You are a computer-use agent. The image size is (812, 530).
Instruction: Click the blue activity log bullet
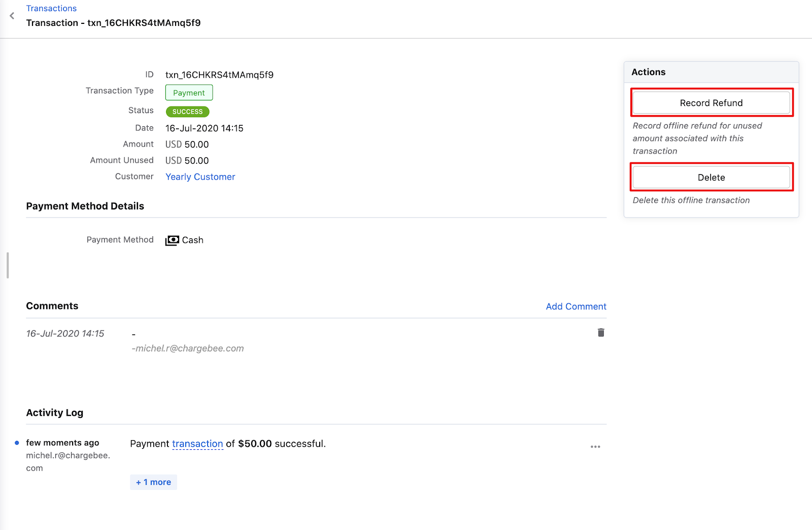pos(17,443)
